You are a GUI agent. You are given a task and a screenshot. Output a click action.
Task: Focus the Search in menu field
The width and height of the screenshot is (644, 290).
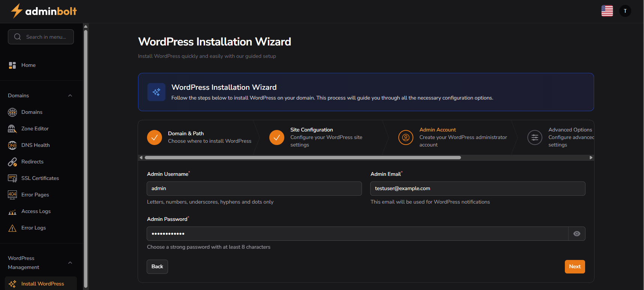[x=41, y=37]
